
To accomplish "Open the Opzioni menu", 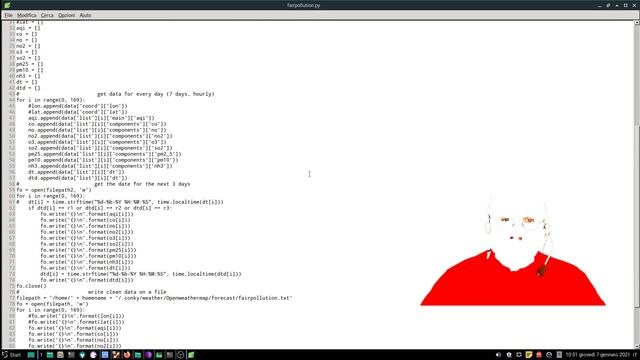I will (x=66, y=15).
